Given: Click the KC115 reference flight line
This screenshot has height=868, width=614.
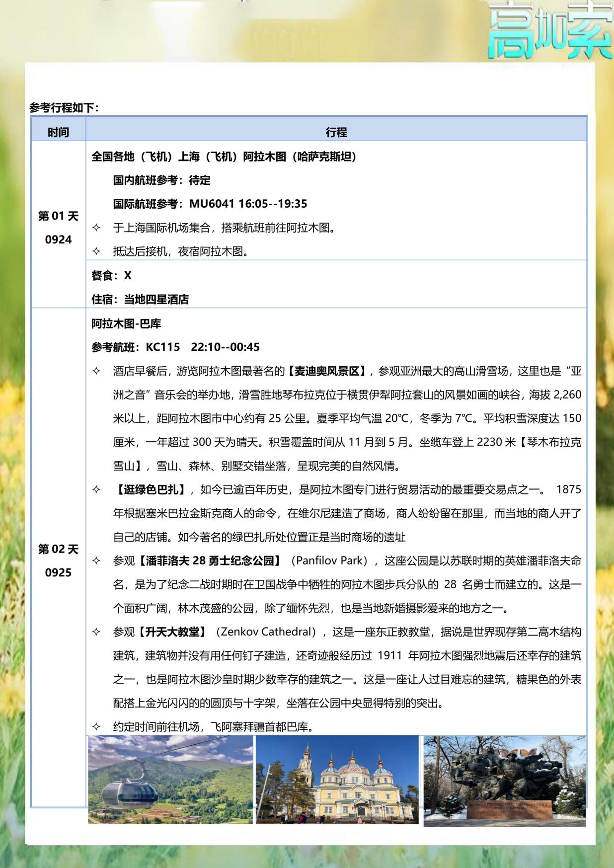Looking at the screenshot, I should [175, 347].
